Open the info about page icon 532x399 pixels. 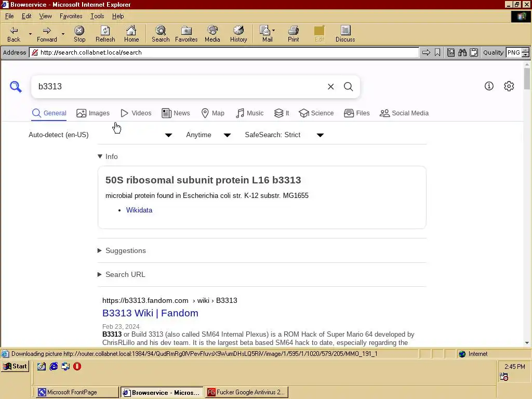pyautogui.click(x=489, y=86)
